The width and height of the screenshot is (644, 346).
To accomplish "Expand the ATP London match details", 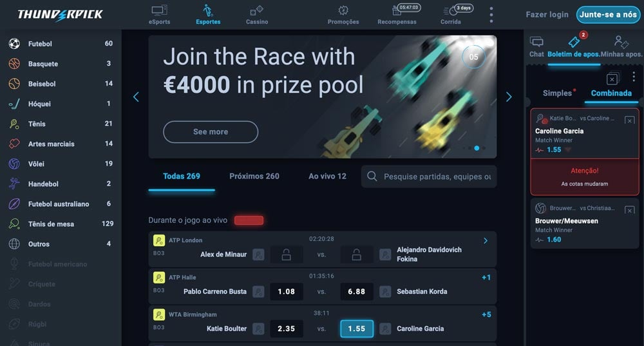I will [x=486, y=241].
